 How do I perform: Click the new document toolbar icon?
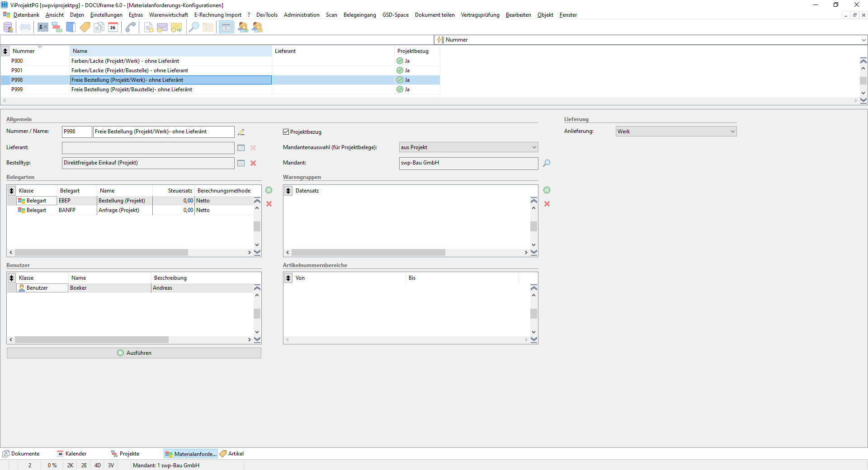[x=148, y=28]
